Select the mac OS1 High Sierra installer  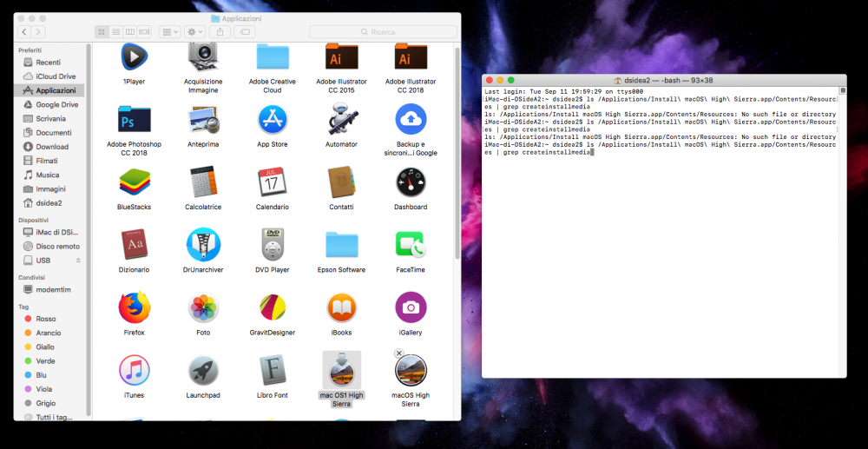341,370
